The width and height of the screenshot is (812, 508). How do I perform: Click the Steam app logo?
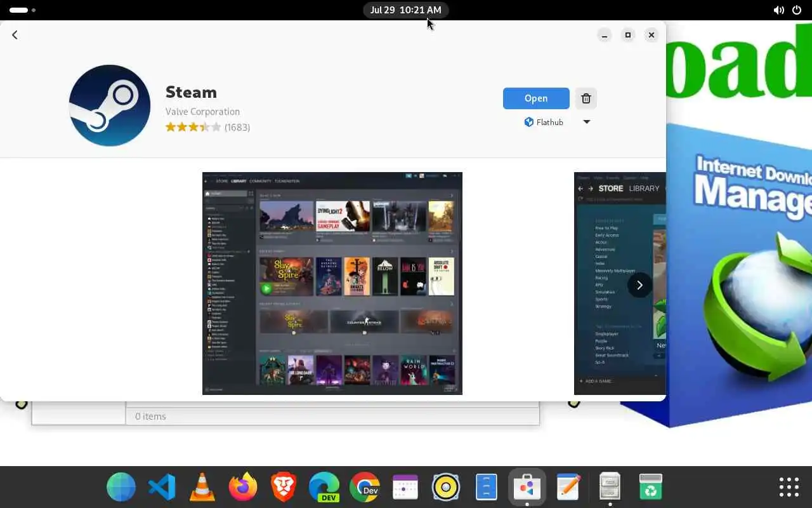[x=110, y=105]
